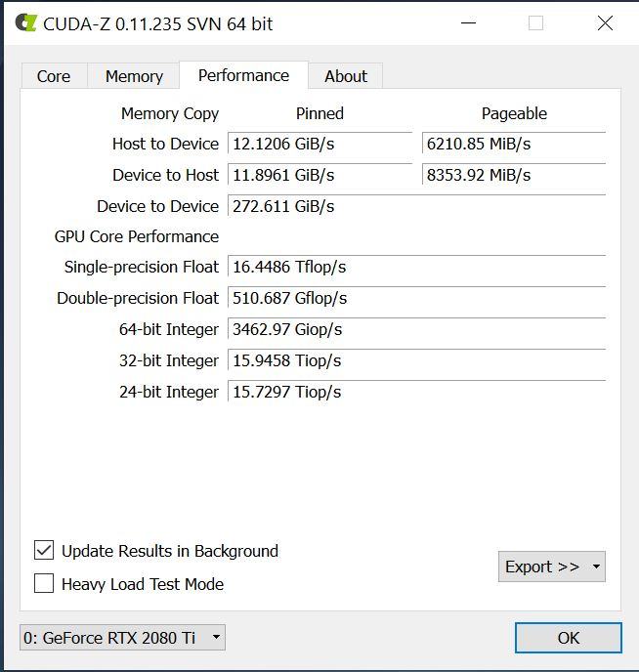Disable Update Results in Background checkbox

pos(44,550)
